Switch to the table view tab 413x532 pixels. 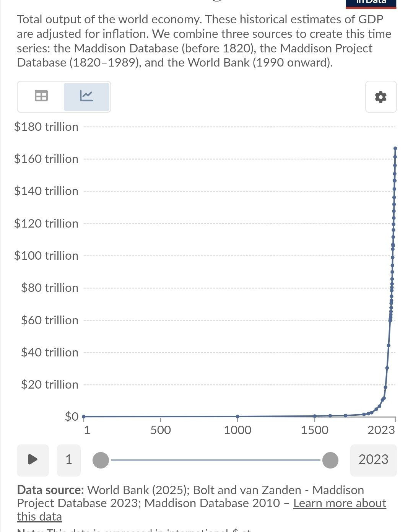41,96
